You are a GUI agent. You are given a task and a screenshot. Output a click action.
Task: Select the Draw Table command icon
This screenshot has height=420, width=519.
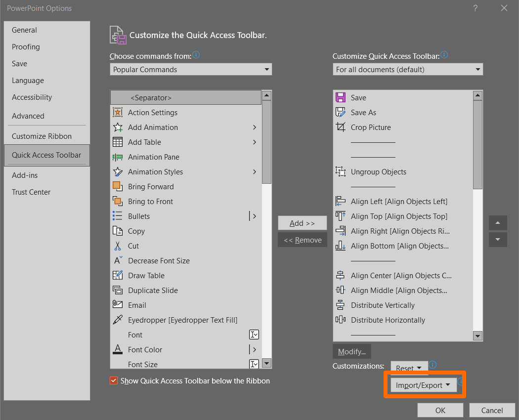click(118, 275)
